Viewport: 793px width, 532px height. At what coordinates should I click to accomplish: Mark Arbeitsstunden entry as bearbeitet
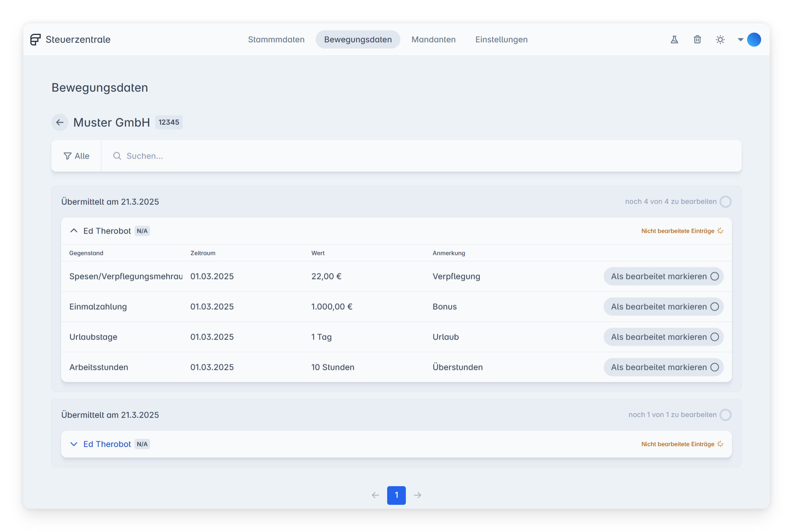(663, 367)
